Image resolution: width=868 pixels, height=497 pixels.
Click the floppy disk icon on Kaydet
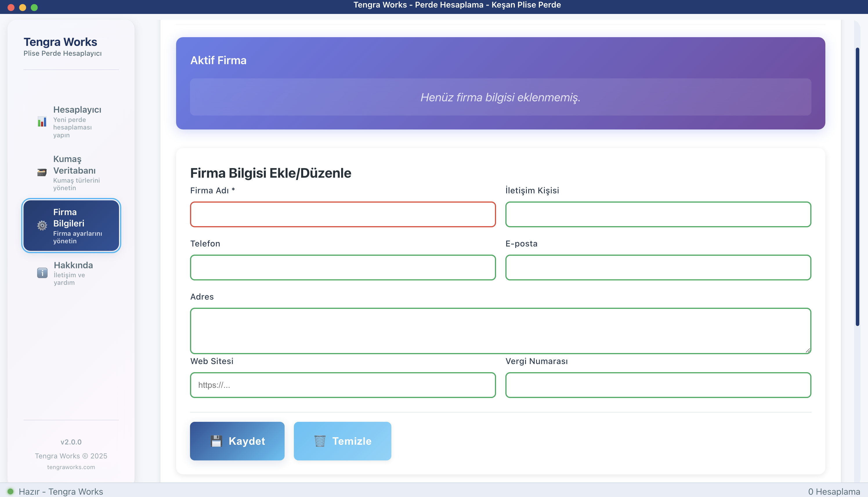point(216,441)
